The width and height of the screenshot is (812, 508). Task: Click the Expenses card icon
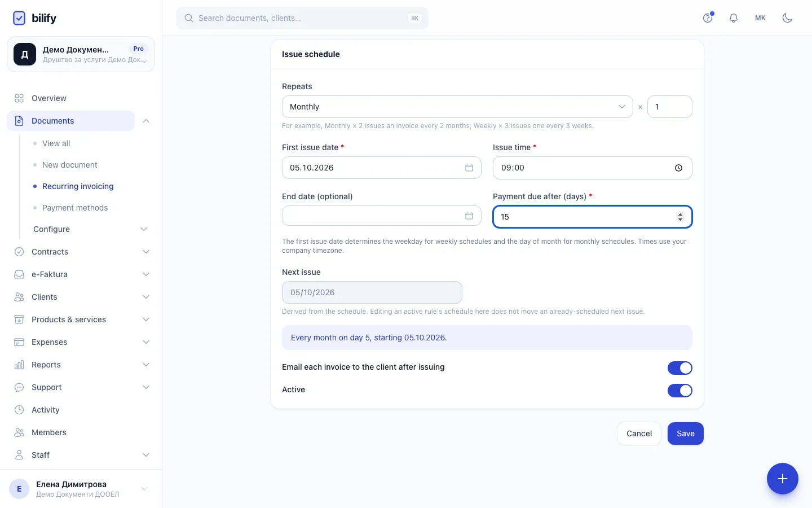(x=19, y=342)
